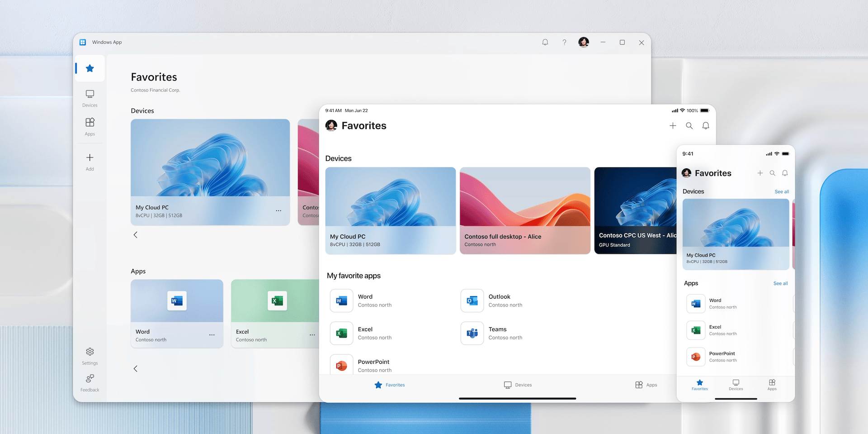Viewport: 868px width, 434px height.
Task: Switch to the Apps tab on the phone
Action: (x=772, y=386)
